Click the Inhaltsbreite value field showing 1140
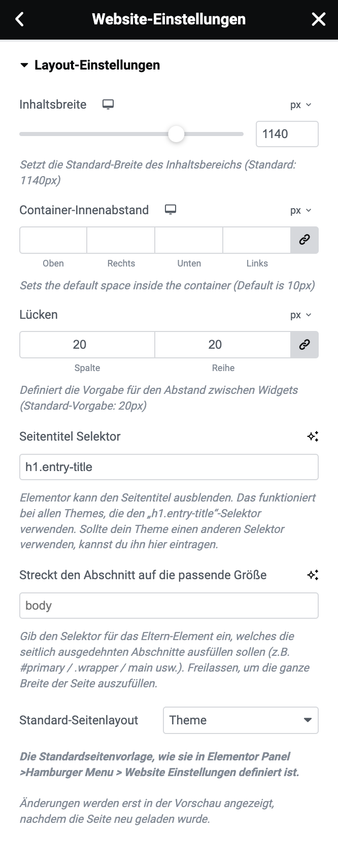Image resolution: width=338 pixels, height=868 pixels. 287,134
